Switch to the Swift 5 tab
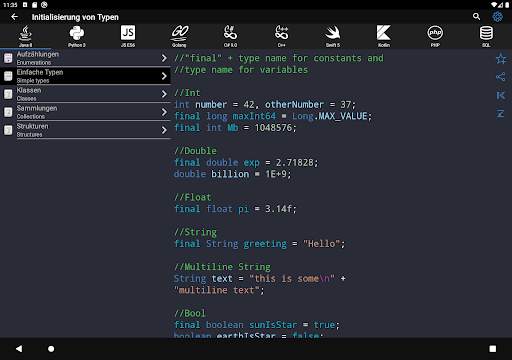 [x=333, y=36]
